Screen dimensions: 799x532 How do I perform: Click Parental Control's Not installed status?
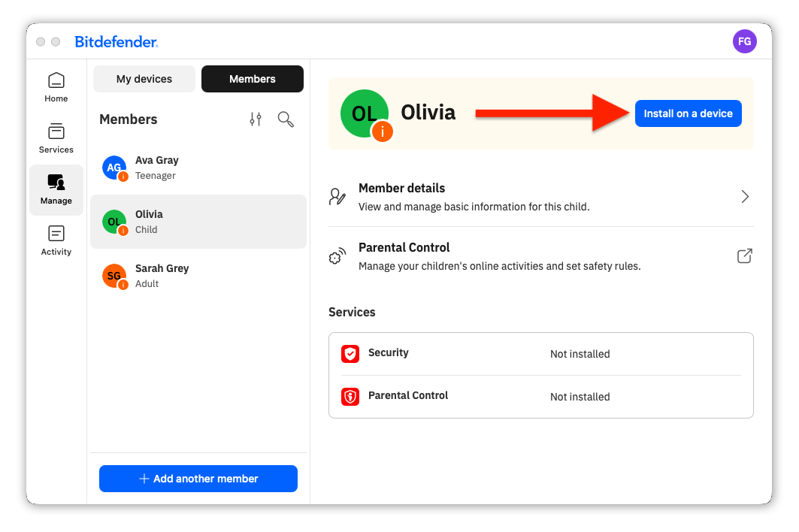pos(580,397)
